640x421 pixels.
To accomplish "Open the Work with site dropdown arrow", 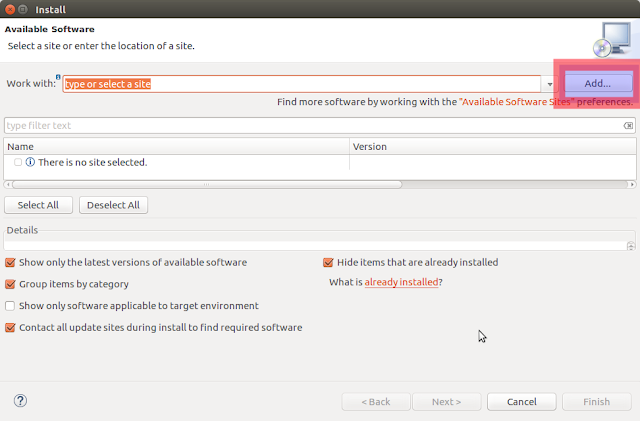I will tap(550, 84).
